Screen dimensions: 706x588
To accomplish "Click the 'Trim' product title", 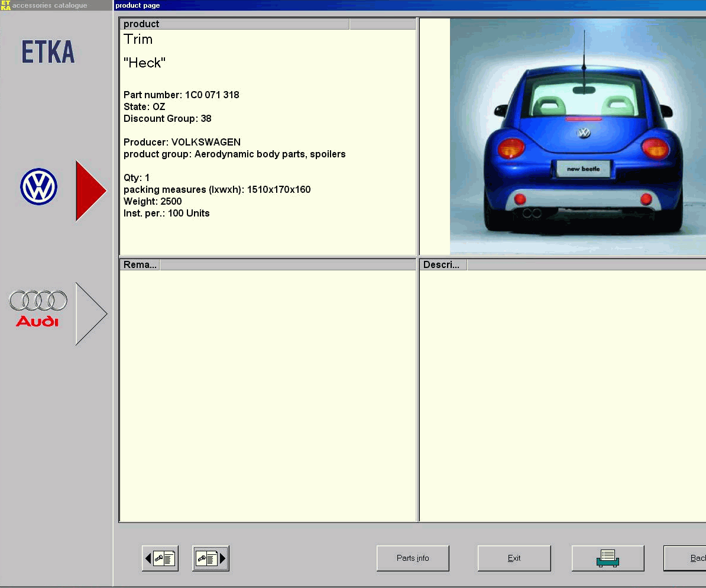I will tap(138, 40).
